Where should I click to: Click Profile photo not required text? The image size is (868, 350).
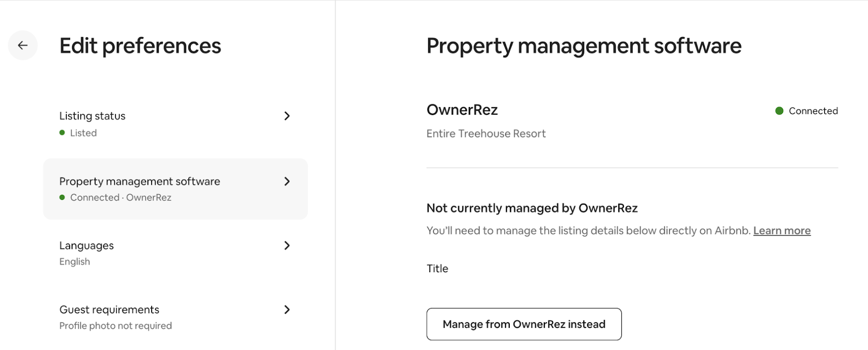pos(115,326)
